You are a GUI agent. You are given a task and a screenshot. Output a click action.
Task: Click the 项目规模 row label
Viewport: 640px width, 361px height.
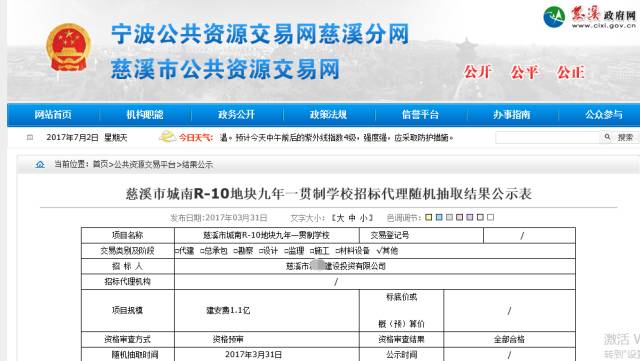128,310
